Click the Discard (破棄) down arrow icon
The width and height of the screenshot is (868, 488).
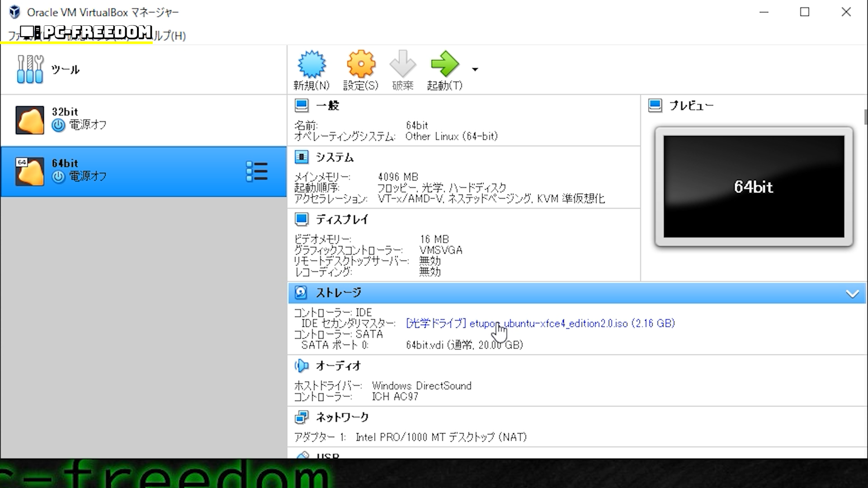pos(402,65)
